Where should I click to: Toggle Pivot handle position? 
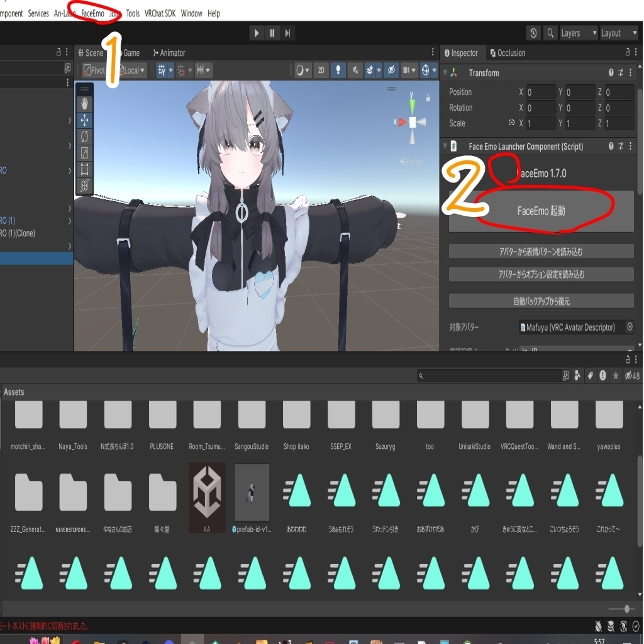click(94, 70)
